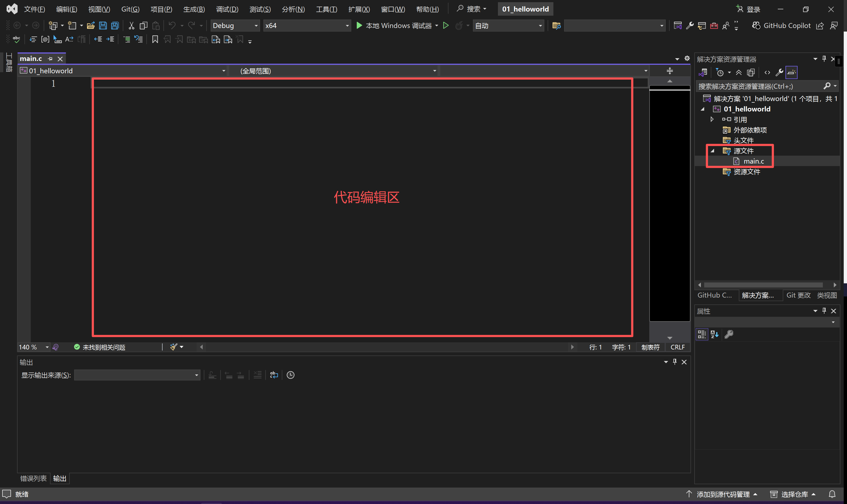The width and height of the screenshot is (847, 504).
Task: Click the Save All icon
Action: 115,26
